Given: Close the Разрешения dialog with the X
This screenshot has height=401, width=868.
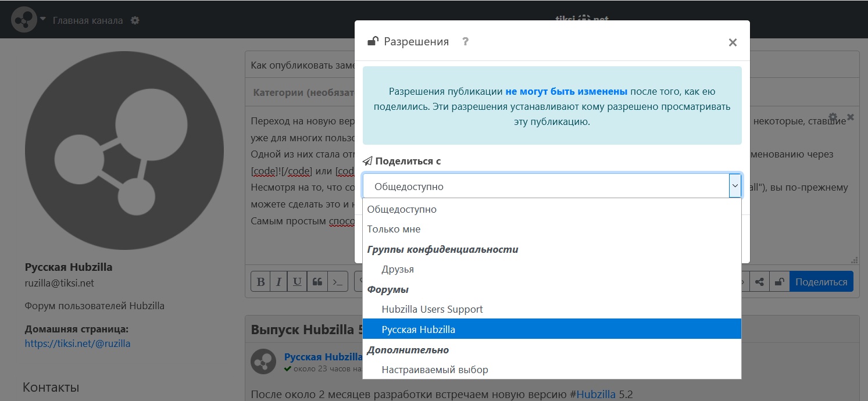Looking at the screenshot, I should pos(733,42).
